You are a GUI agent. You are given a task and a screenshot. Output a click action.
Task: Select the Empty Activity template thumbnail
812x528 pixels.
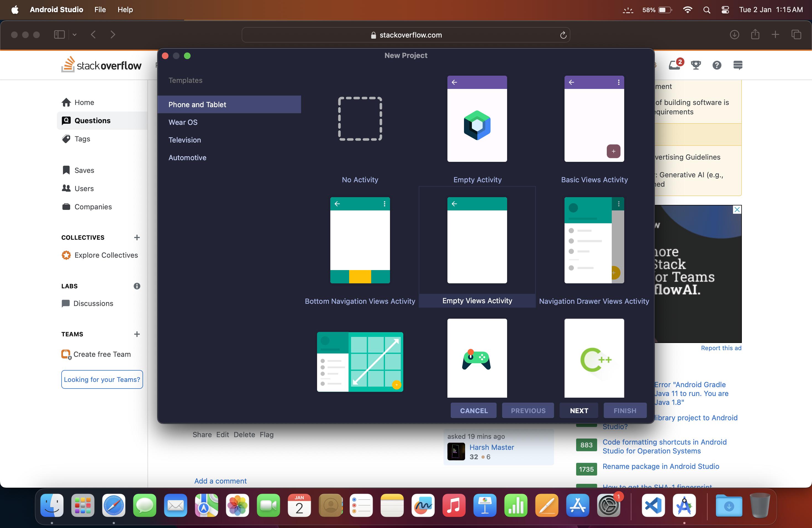pos(477,119)
